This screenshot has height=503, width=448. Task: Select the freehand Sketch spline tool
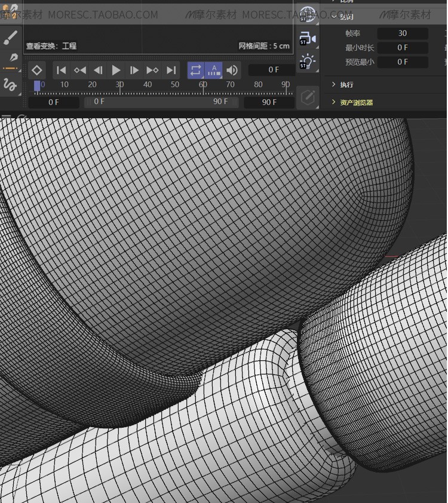click(x=10, y=85)
